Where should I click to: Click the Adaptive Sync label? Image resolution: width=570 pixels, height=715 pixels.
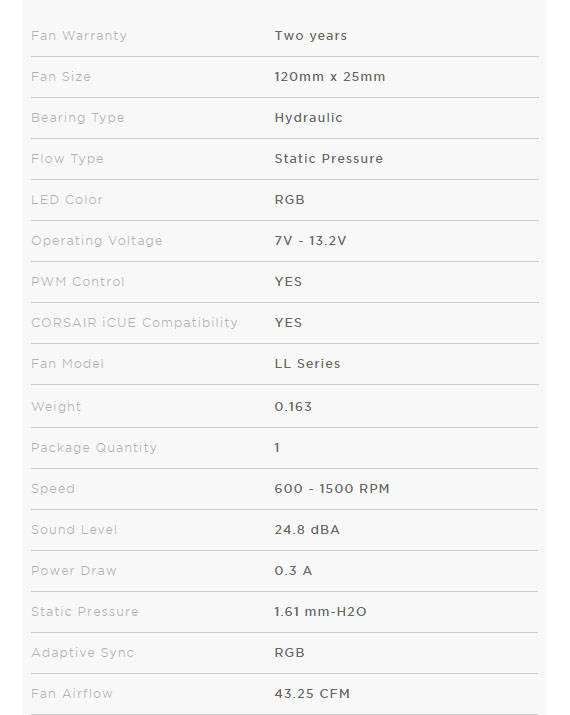coord(83,653)
